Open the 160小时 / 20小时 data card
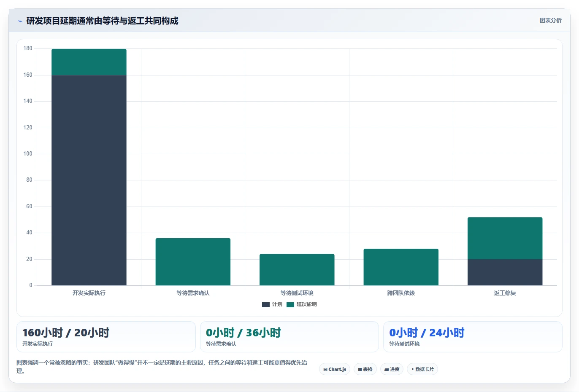The image size is (579, 392). [106, 337]
